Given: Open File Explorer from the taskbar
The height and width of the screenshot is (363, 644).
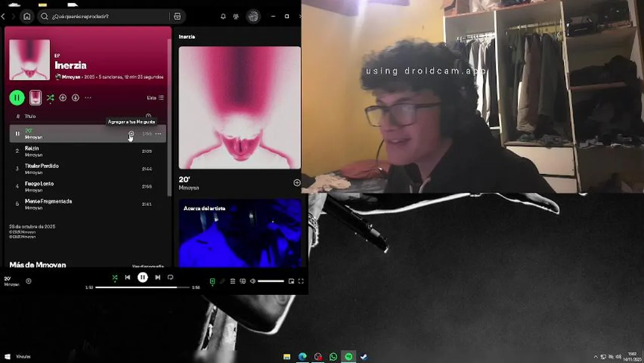Looking at the screenshot, I should 287,356.
